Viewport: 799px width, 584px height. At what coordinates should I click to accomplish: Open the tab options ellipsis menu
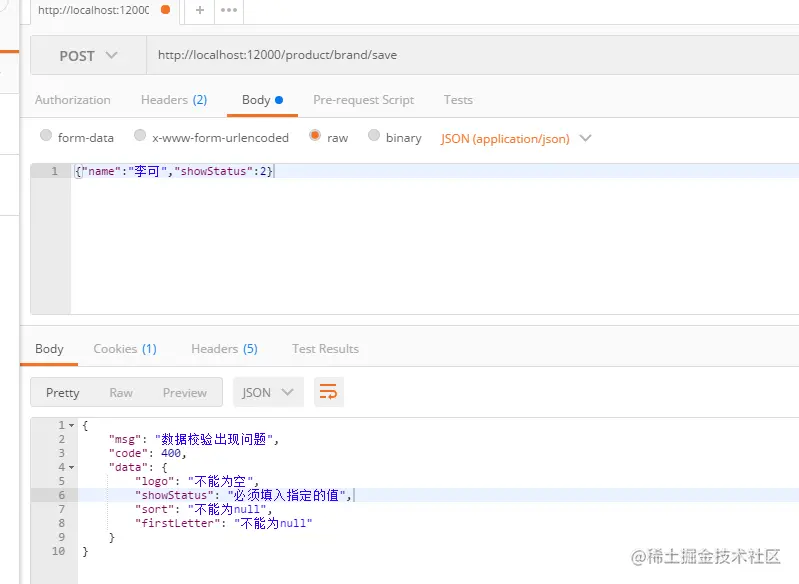(x=229, y=10)
